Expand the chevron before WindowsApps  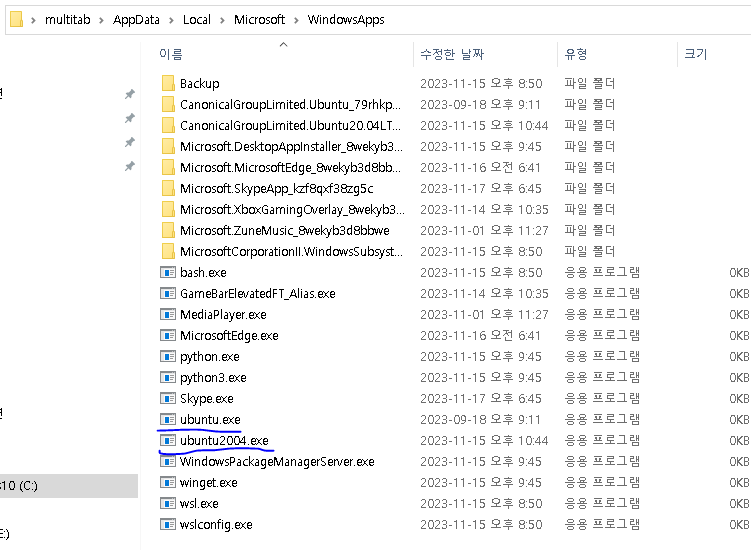tap(296, 20)
